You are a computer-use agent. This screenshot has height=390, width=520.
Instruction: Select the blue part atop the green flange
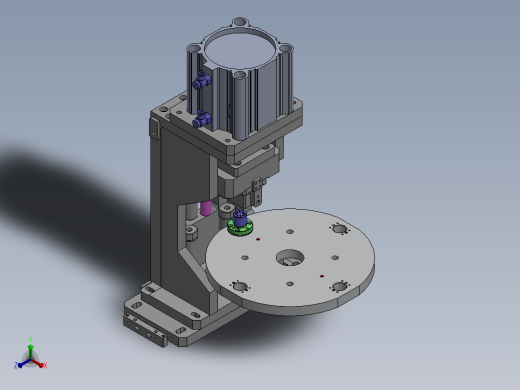click(240, 218)
